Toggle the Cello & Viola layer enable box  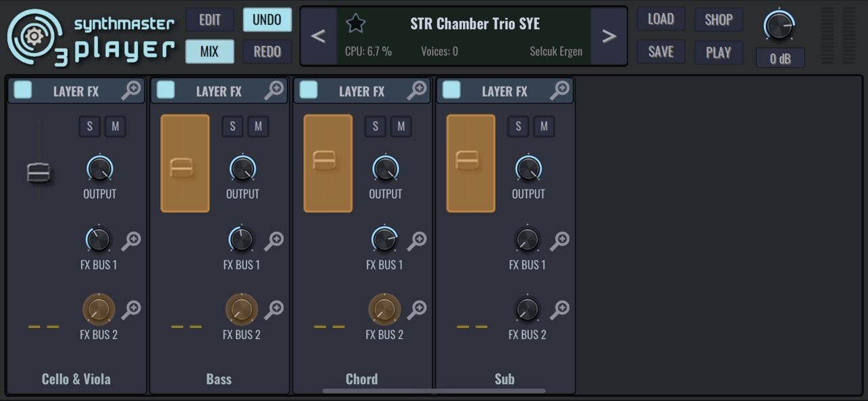pos(22,90)
